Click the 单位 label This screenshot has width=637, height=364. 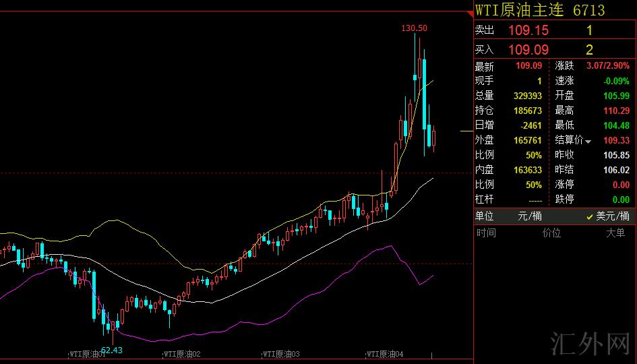pos(484,216)
